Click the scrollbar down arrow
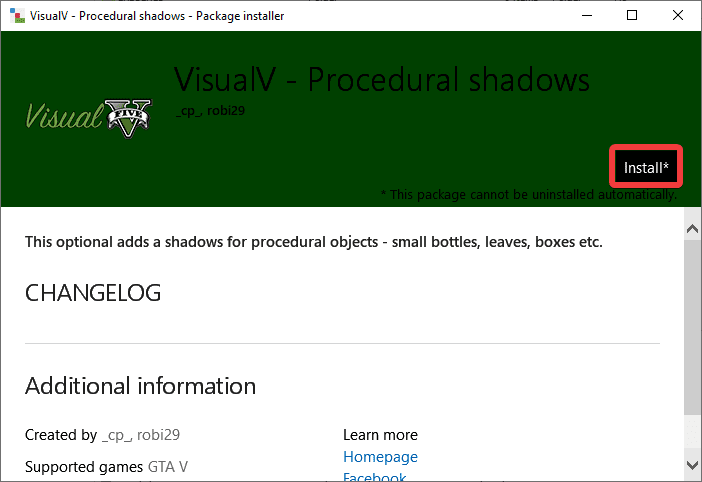 (691, 464)
